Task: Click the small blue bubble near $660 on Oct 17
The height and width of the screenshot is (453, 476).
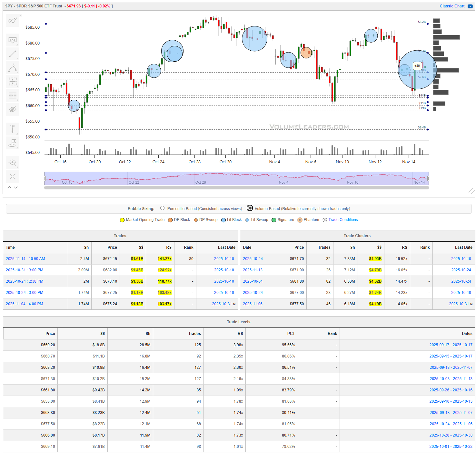Action: point(74,106)
